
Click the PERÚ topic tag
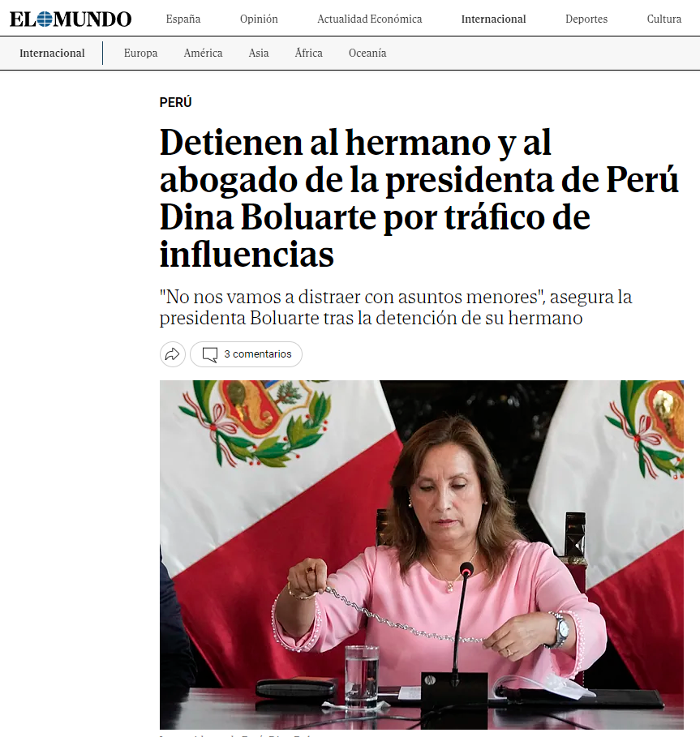click(x=176, y=102)
